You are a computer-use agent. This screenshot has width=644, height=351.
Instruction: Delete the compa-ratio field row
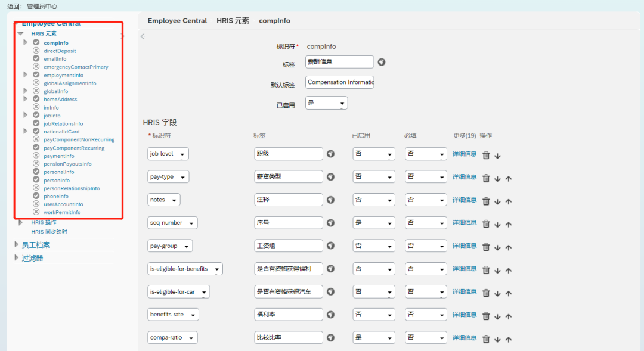coord(486,339)
